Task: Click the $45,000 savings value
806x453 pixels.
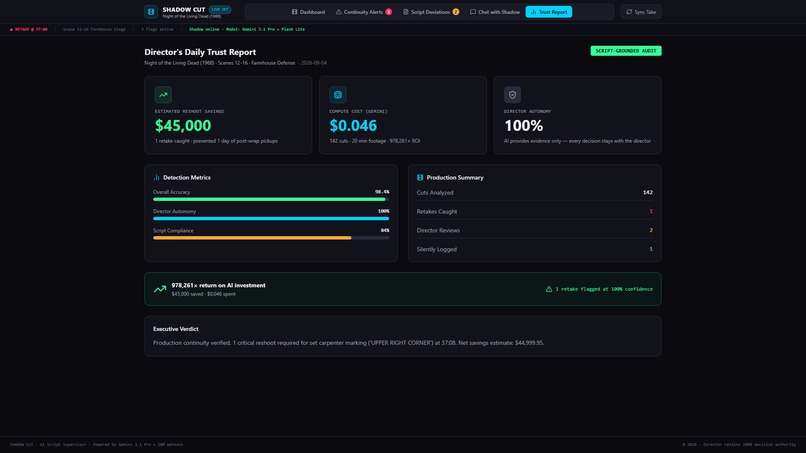Action: tap(183, 125)
